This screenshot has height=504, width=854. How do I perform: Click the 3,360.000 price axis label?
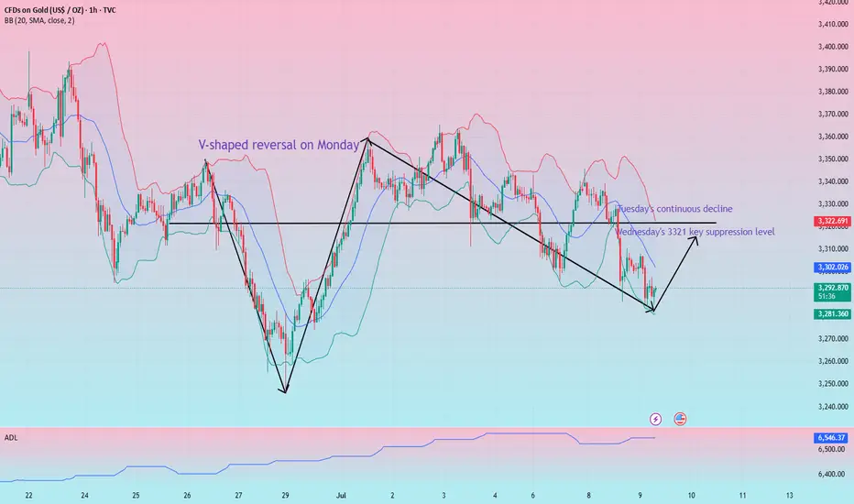pos(833,137)
